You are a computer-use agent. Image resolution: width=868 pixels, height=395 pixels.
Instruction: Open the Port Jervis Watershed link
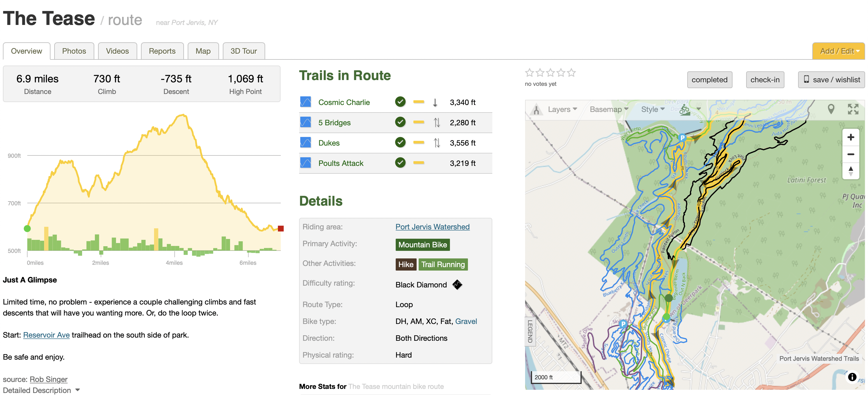pyautogui.click(x=432, y=227)
